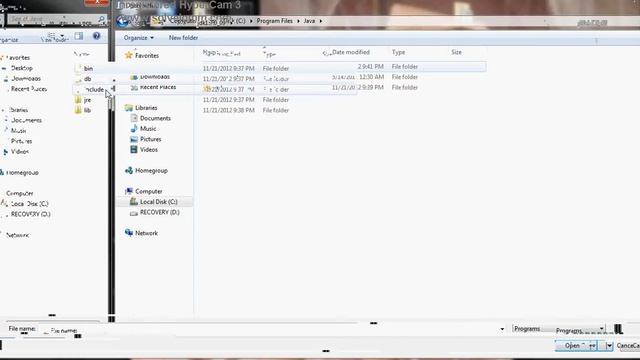The height and width of the screenshot is (360, 640).
Task: Click the Libraries folder icon in Open dialog
Action: (x=129, y=108)
